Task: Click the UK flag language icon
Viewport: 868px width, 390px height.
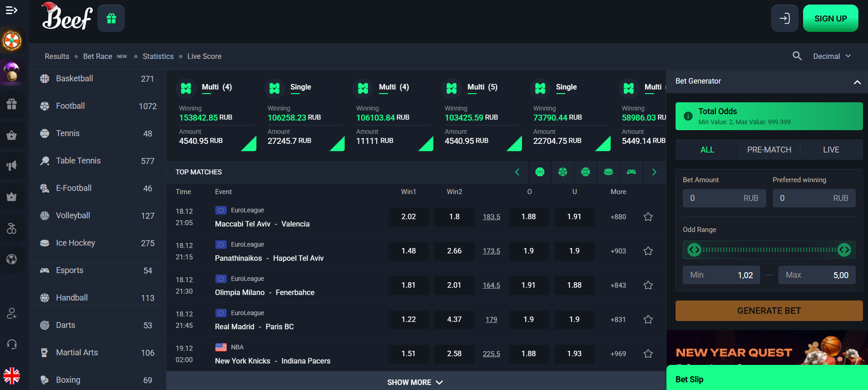Action: [x=12, y=376]
